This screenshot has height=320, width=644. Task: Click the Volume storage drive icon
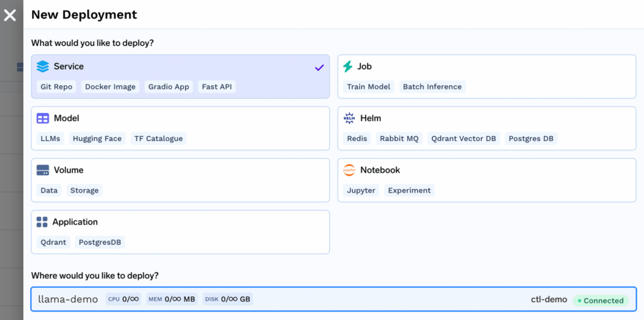pos(43,170)
